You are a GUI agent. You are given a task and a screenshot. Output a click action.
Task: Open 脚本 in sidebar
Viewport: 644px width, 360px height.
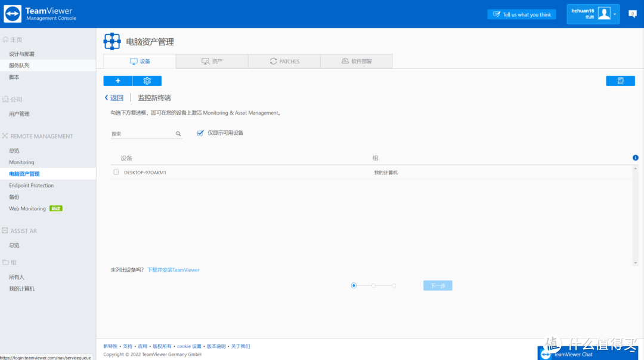click(14, 77)
